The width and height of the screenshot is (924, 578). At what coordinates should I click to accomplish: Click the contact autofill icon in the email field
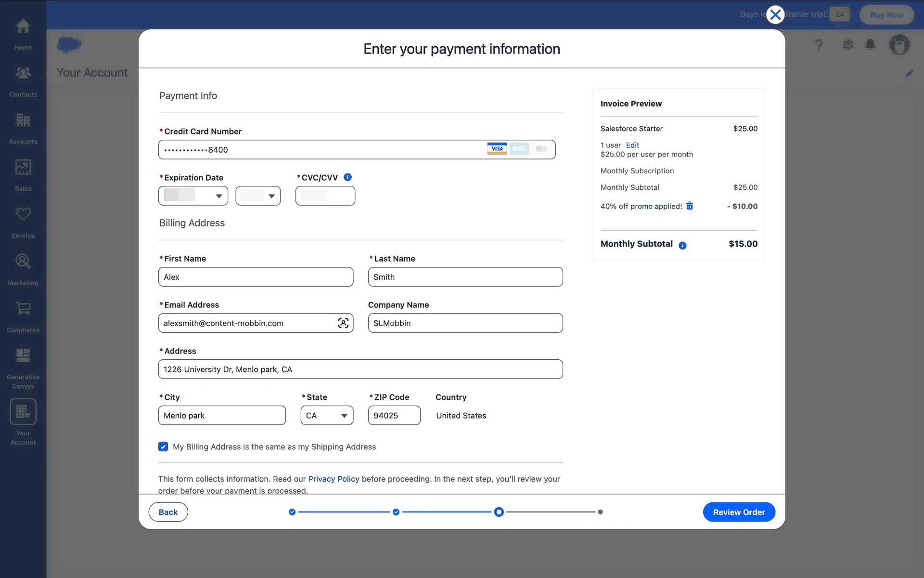343,323
